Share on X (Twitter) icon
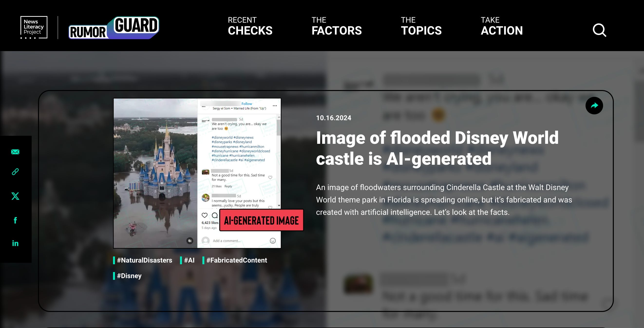This screenshot has width=644, height=328. pyautogui.click(x=15, y=196)
